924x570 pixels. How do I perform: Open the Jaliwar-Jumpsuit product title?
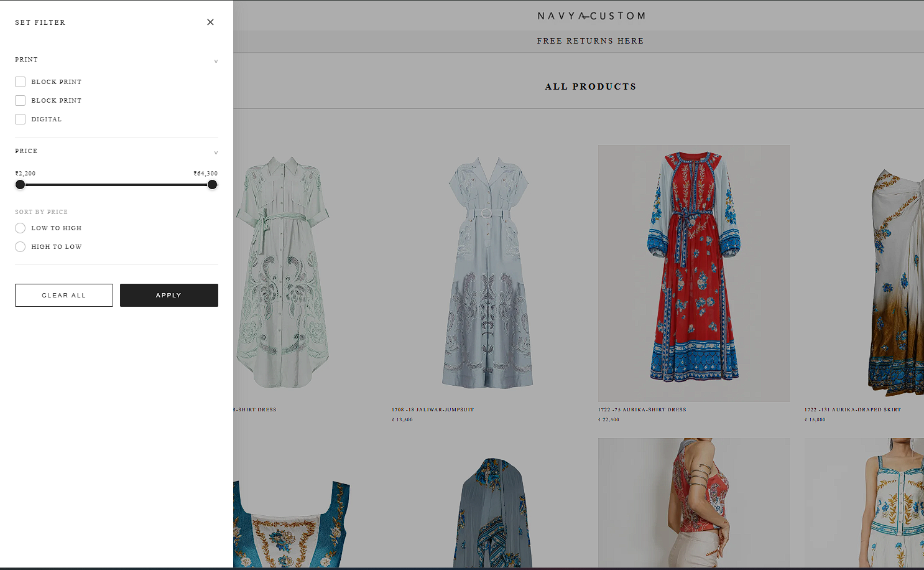pos(433,410)
